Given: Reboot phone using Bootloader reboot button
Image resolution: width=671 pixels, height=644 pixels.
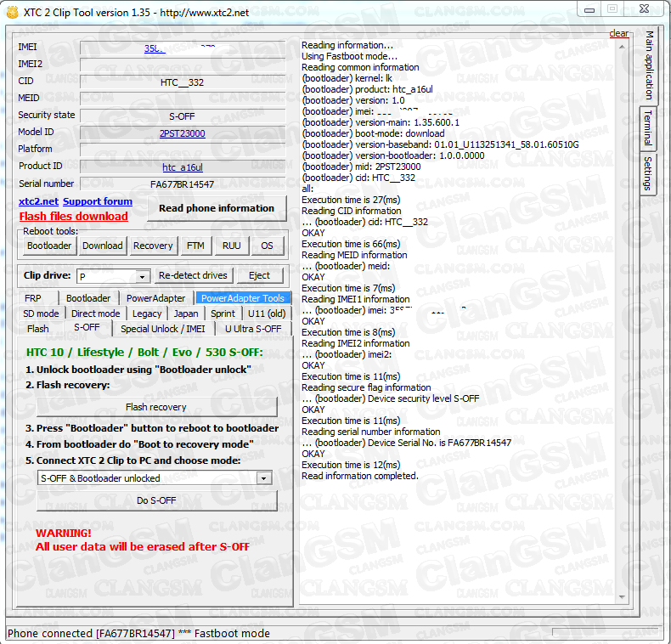Looking at the screenshot, I should click(x=49, y=246).
